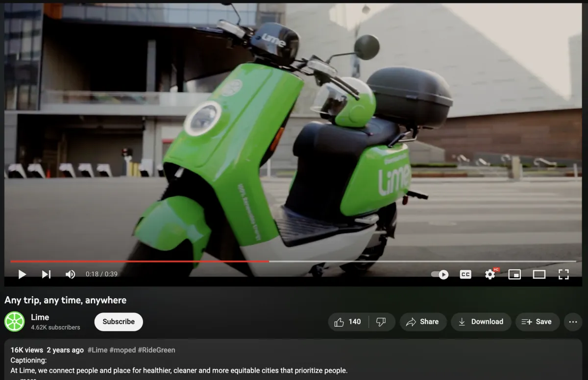Enable theater mode
Image resolution: width=588 pixels, height=380 pixels.
click(x=539, y=275)
